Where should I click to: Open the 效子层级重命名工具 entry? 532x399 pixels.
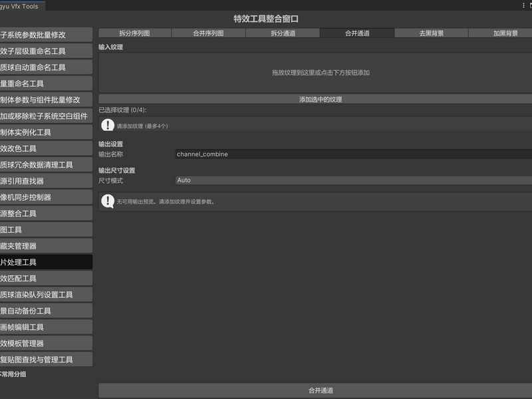tap(46, 51)
